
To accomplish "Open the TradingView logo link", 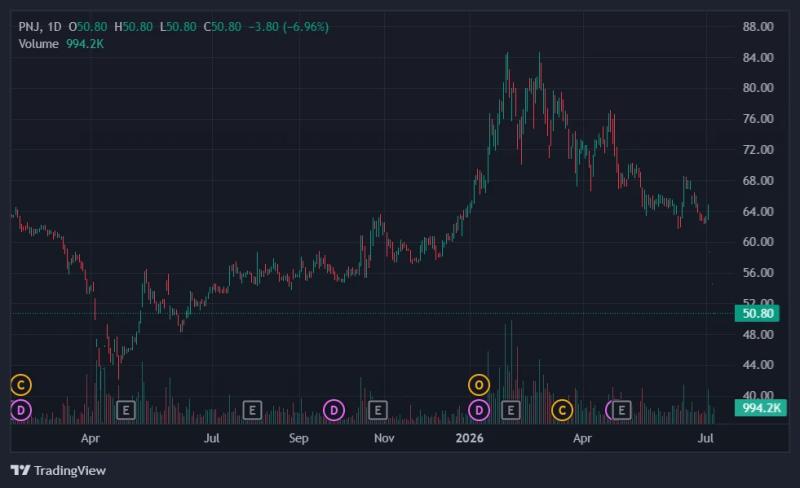I will pos(58,470).
